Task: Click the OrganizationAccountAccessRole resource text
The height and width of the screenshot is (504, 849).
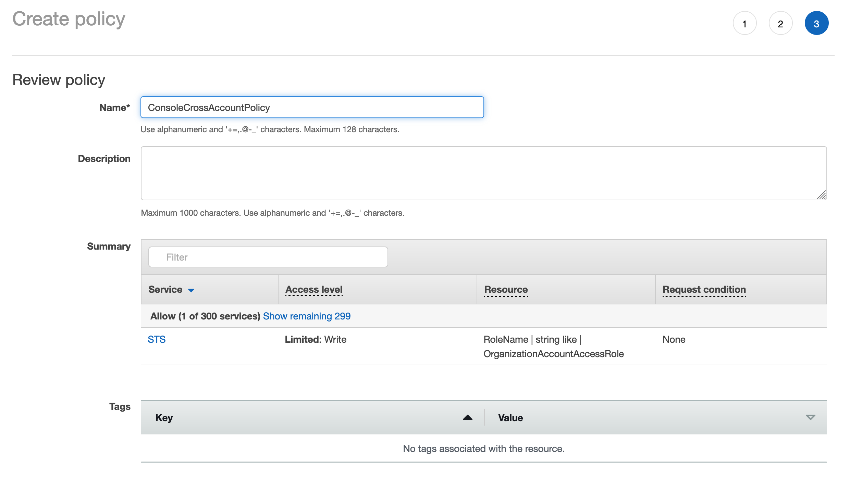Action: coord(553,354)
